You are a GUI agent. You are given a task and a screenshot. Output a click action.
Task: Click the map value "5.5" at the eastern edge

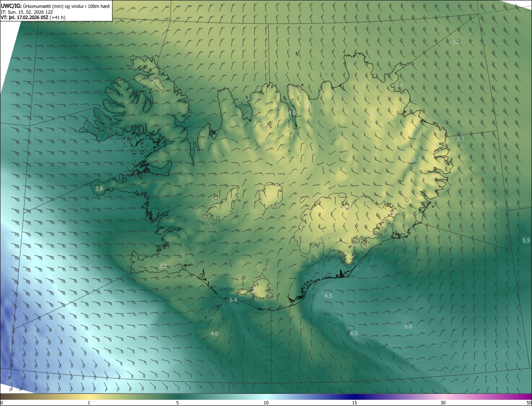pyautogui.click(x=526, y=240)
